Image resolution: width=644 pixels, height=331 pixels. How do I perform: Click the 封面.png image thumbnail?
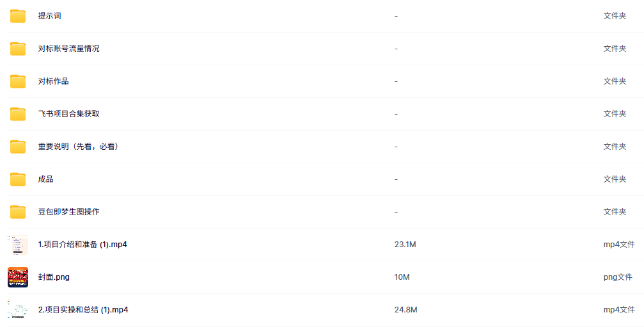pyautogui.click(x=18, y=277)
